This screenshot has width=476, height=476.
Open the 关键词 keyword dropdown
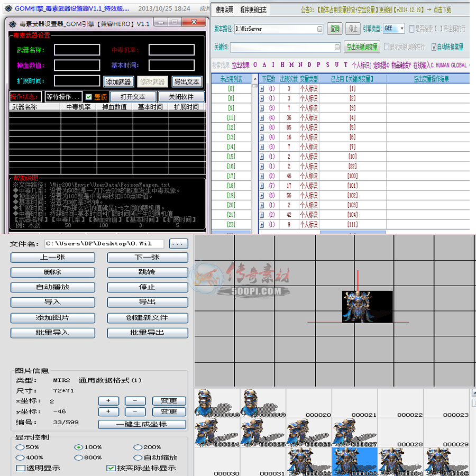337,48
